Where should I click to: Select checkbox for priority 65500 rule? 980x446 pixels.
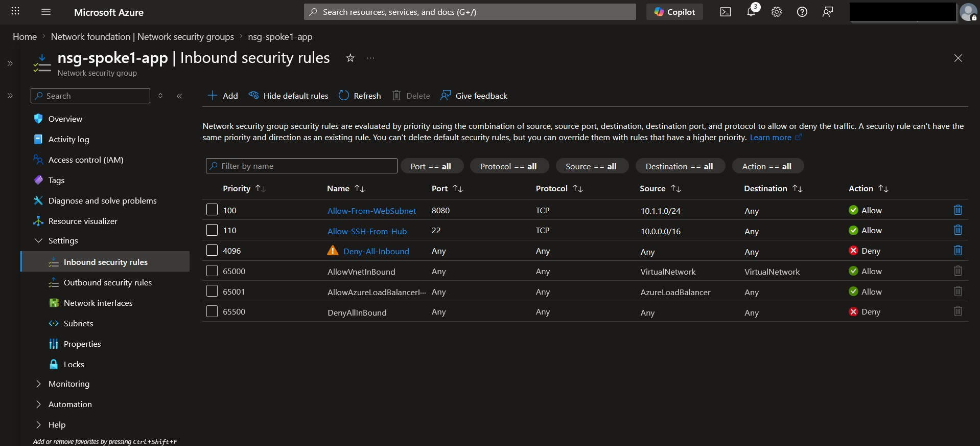pyautogui.click(x=212, y=311)
